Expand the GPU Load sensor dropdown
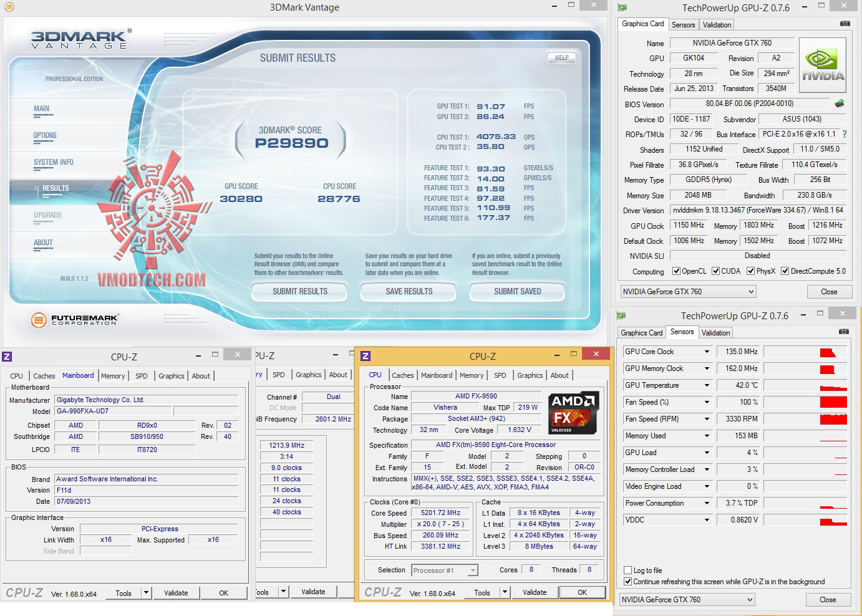The image size is (862, 616). 707,453
